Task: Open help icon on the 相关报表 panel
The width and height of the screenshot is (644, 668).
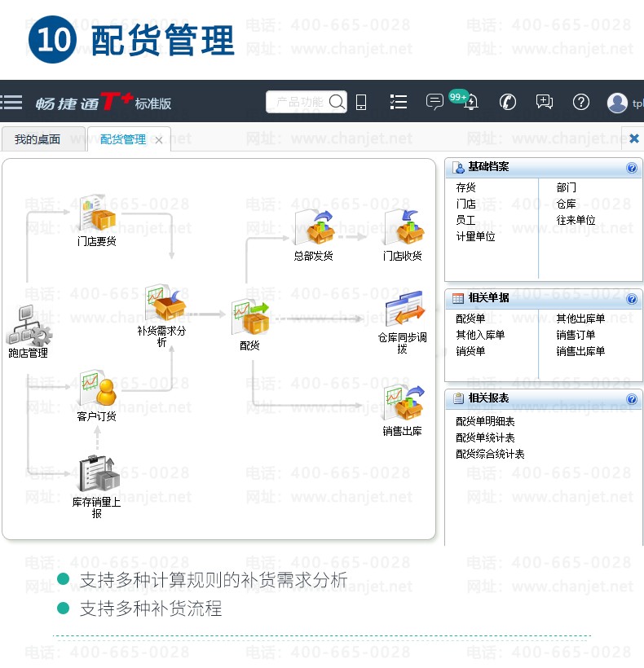Action: pos(632,399)
